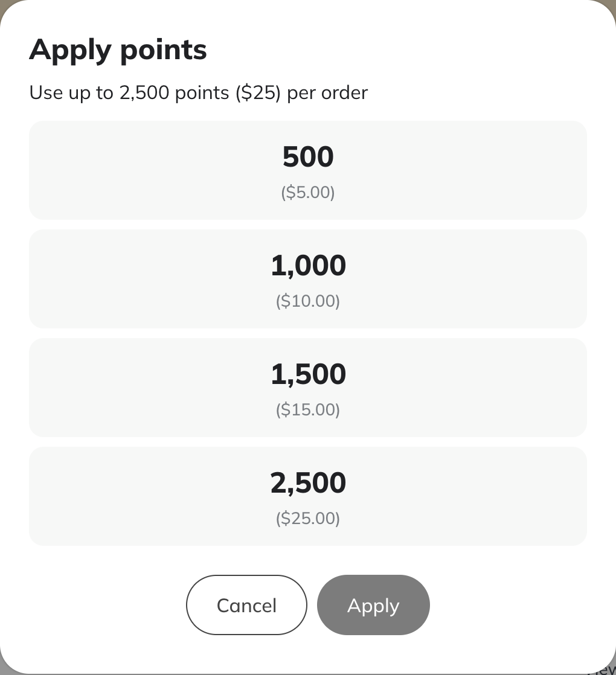Click the bold 1,000 number
This screenshot has width=616, height=675.
pos(308,265)
